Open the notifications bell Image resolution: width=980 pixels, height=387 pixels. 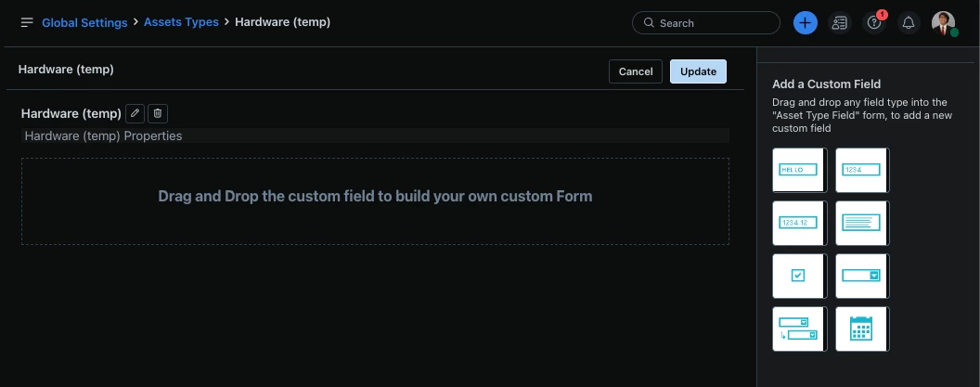pyautogui.click(x=909, y=23)
